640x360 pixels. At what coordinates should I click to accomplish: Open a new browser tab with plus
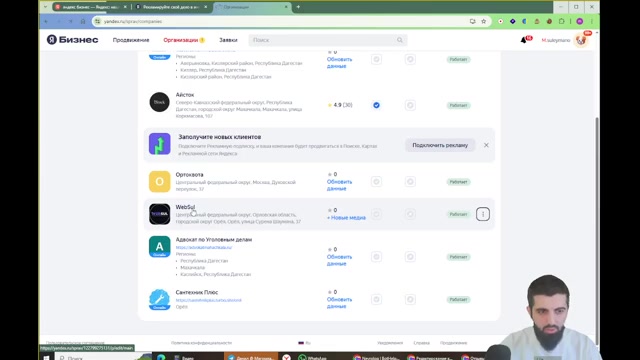(x=298, y=7)
